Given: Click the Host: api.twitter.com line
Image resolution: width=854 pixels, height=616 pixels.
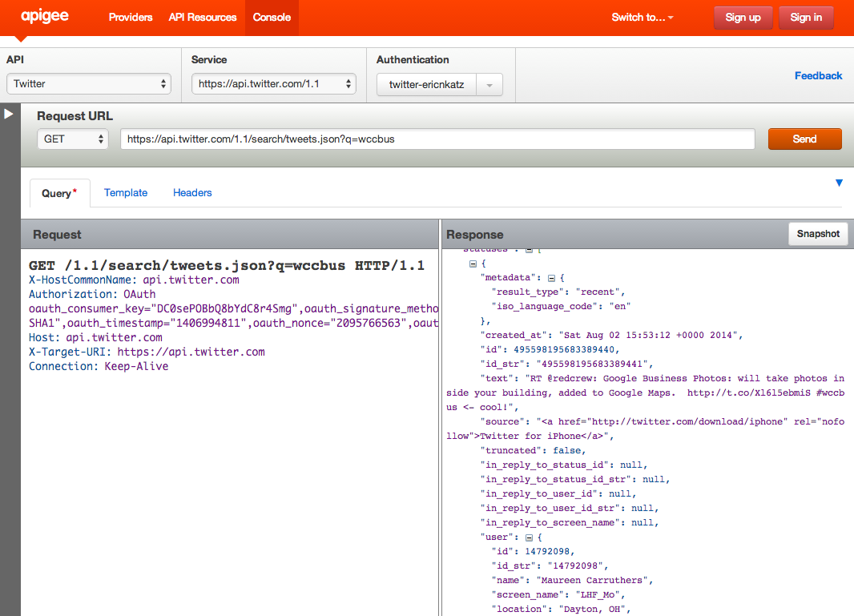Looking at the screenshot, I should point(95,338).
